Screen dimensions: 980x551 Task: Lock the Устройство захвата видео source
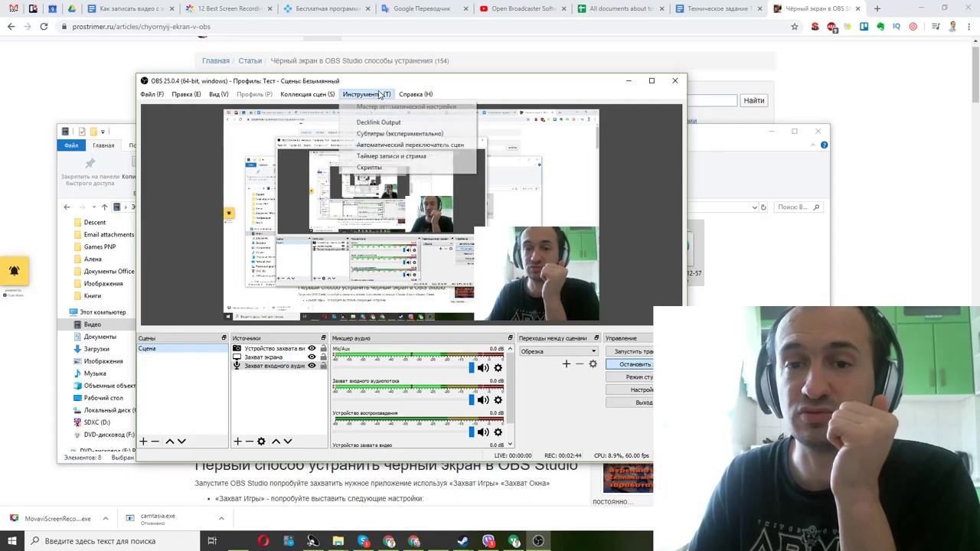click(323, 348)
